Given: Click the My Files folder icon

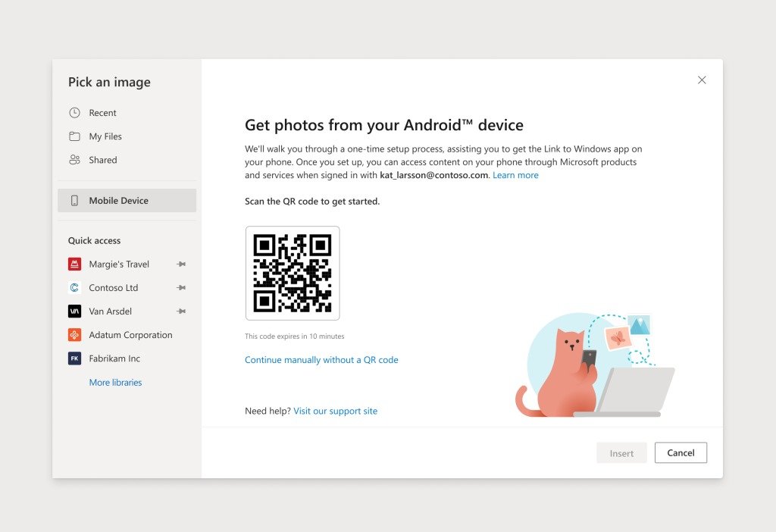Looking at the screenshot, I should 74,136.
